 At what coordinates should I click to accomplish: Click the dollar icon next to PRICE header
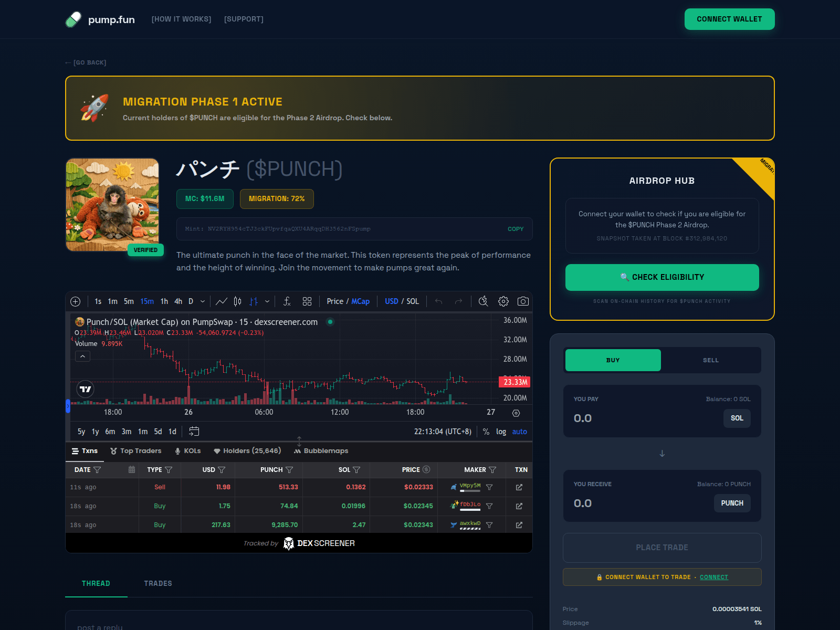(x=426, y=469)
